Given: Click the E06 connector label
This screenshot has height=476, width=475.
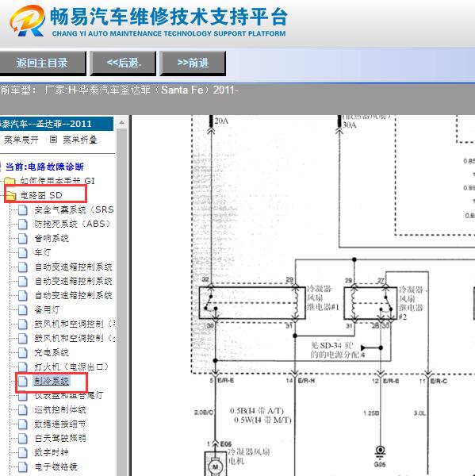Looking at the screenshot, I should click(226, 444).
